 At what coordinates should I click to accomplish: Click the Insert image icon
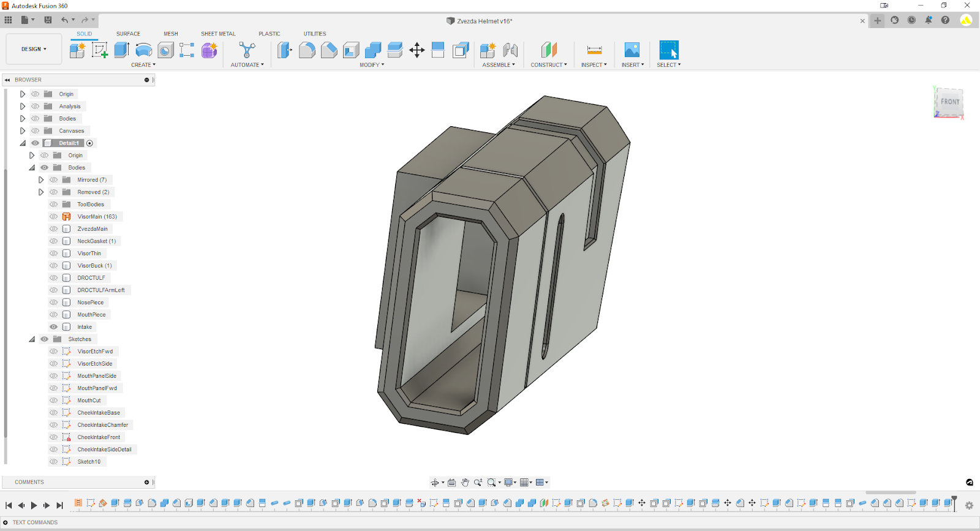pyautogui.click(x=631, y=50)
